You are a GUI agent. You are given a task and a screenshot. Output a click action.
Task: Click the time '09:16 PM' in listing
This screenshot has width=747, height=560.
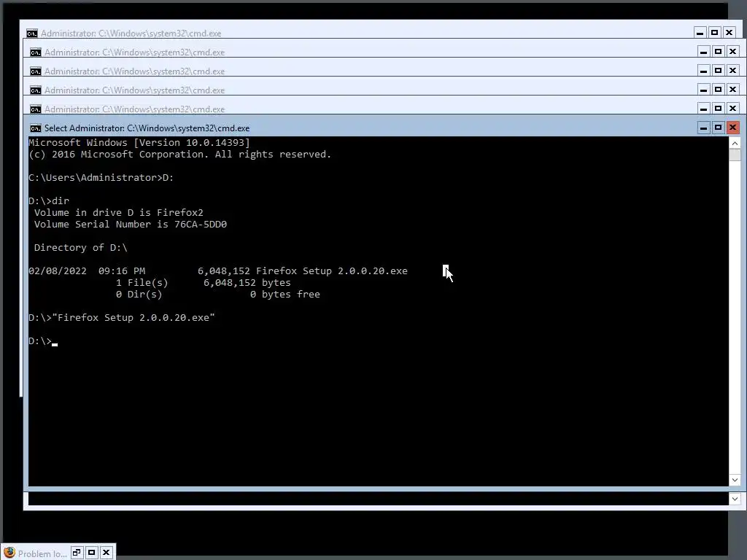122,271
